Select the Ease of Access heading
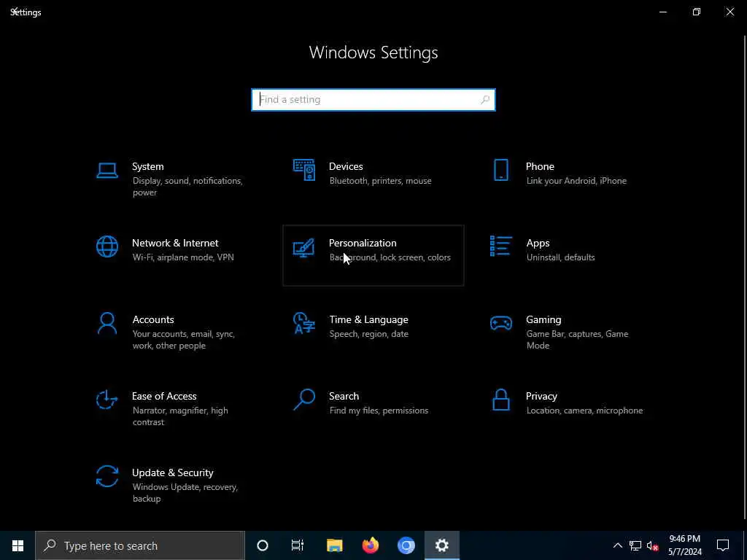This screenshot has height=560, width=747. (164, 396)
